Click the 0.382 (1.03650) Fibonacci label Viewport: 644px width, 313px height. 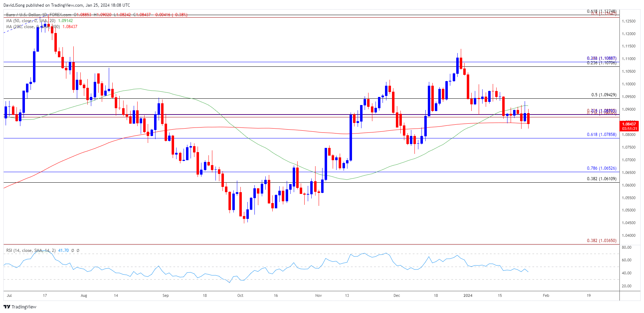coord(602,241)
